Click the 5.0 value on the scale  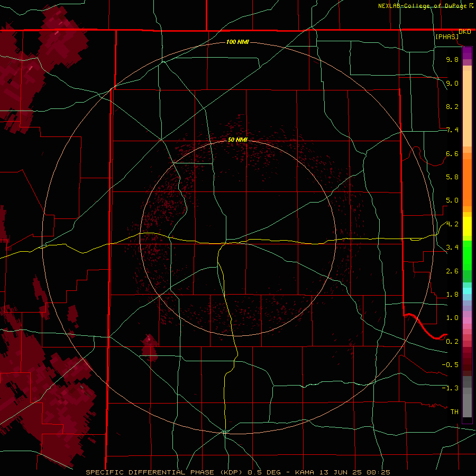point(452,200)
